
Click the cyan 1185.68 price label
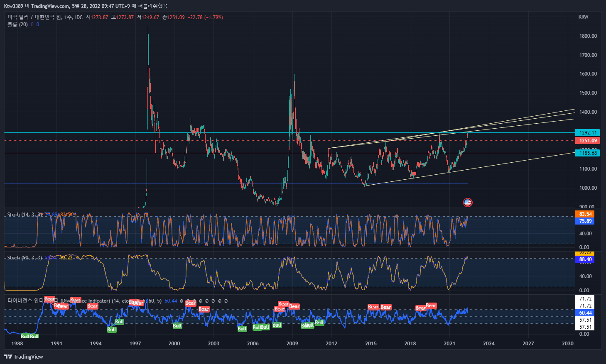click(587, 153)
